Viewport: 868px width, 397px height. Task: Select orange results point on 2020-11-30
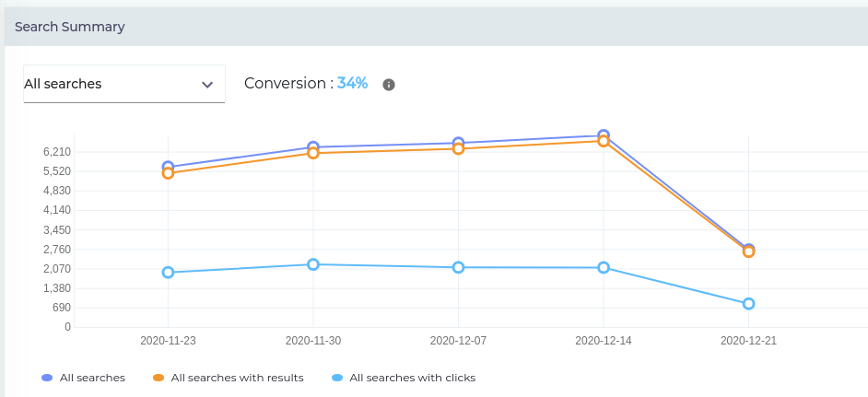tap(313, 154)
